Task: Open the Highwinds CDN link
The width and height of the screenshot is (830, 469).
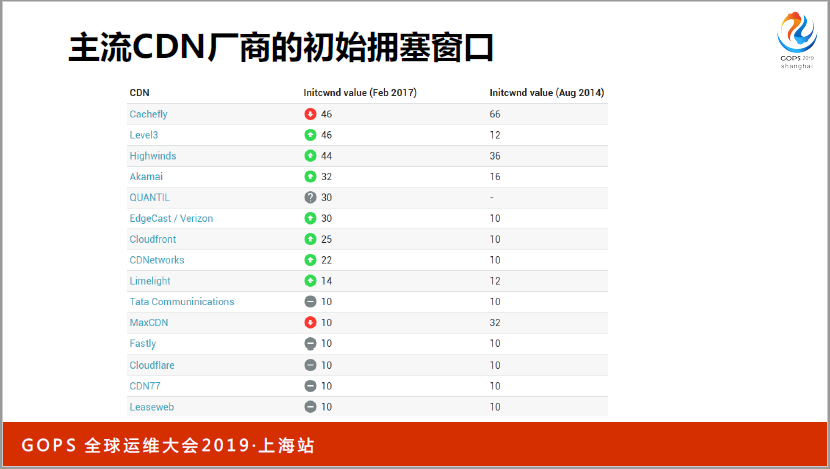Action: click(x=152, y=156)
